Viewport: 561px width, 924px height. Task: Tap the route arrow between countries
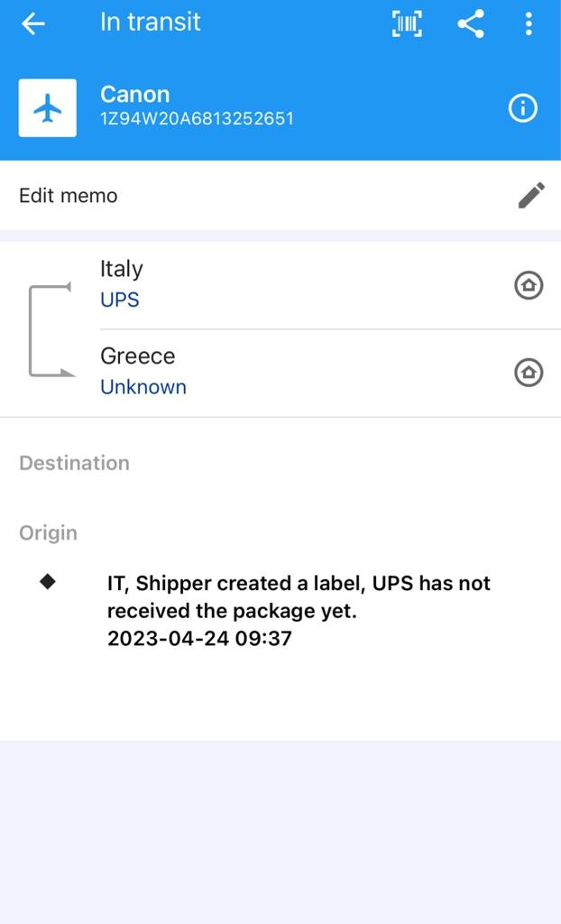coord(51,330)
